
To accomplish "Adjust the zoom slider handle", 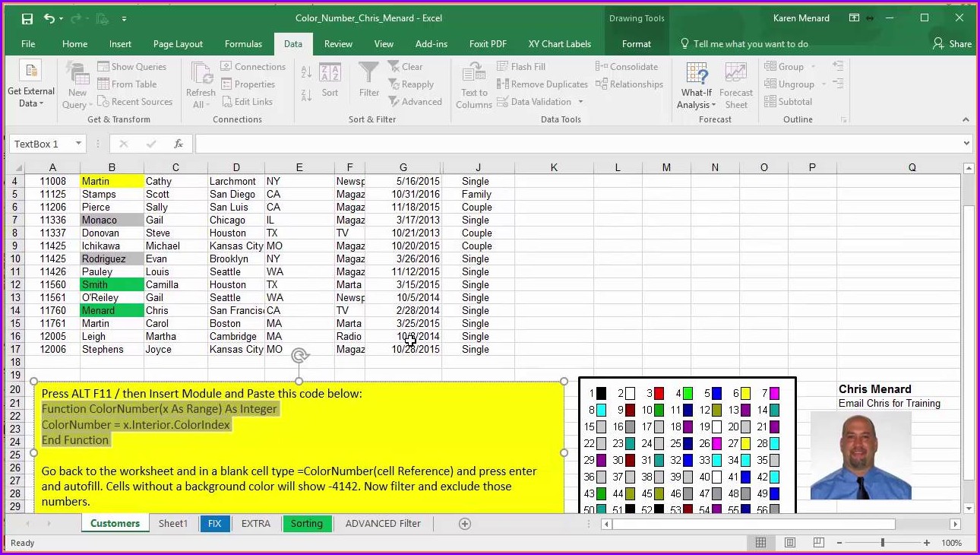I will tap(883, 543).
